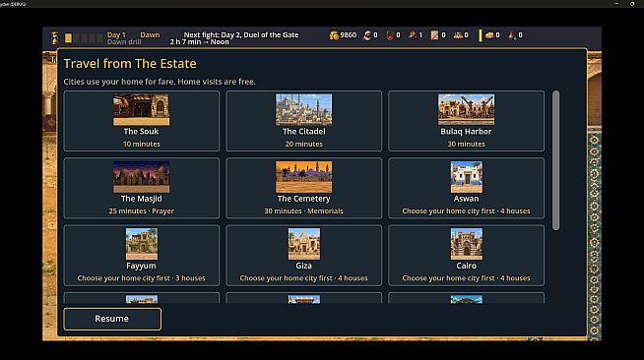Click the Citadel thumbnail image
Viewport: 644px width, 360px height.
coord(303,109)
